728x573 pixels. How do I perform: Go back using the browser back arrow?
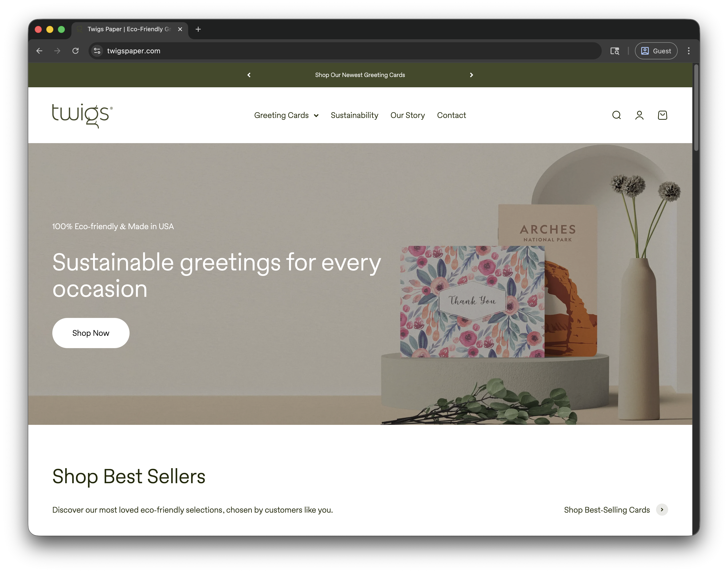click(x=39, y=51)
